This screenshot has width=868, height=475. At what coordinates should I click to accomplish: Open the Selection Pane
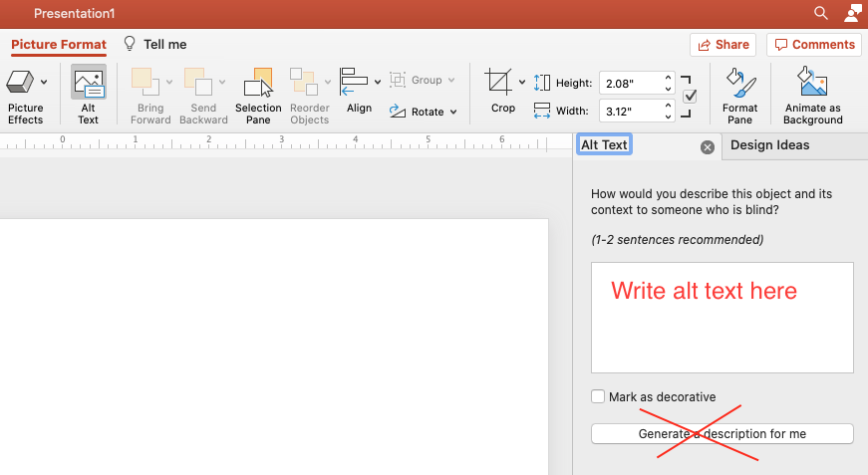coord(258,96)
